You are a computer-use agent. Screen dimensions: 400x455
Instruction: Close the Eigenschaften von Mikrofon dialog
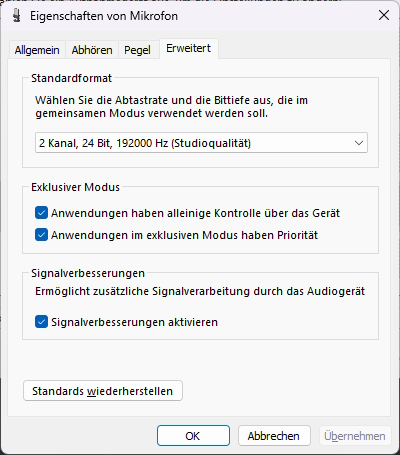click(x=384, y=15)
